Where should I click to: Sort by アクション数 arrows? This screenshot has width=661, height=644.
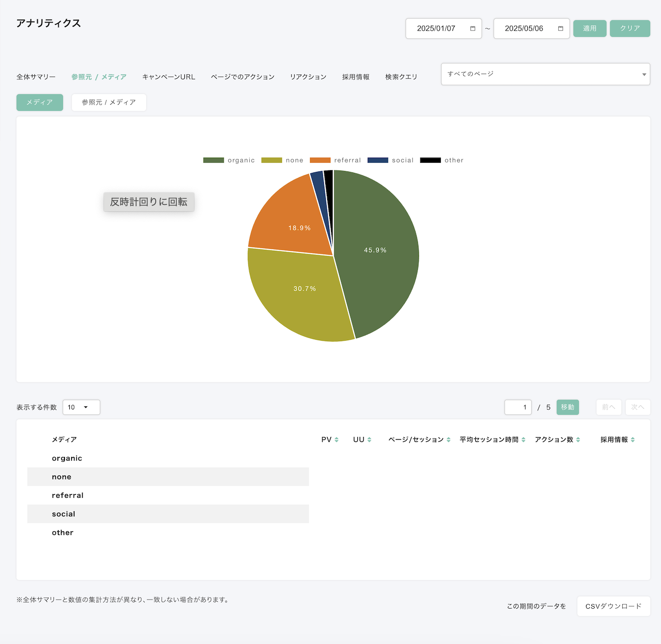coord(578,440)
